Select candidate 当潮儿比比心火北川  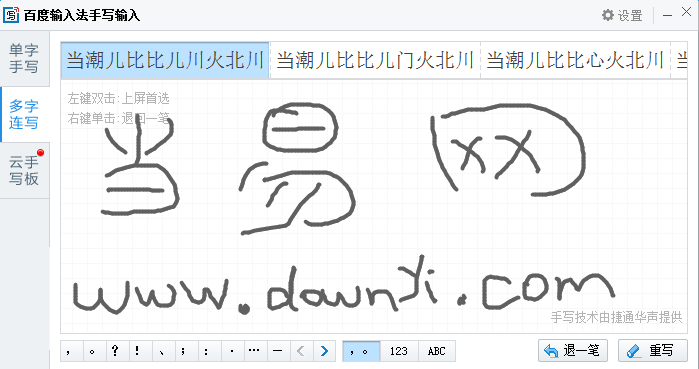[x=576, y=61]
